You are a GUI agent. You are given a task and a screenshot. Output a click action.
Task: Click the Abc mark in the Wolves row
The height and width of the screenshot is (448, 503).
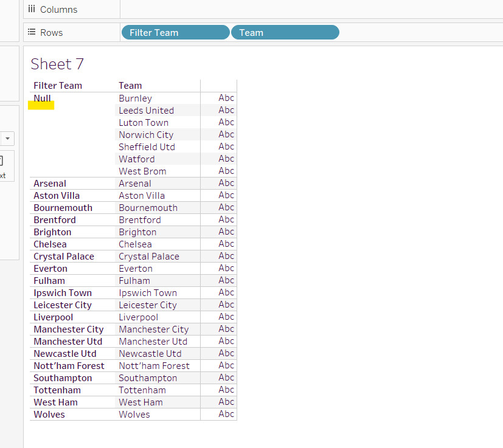point(226,414)
